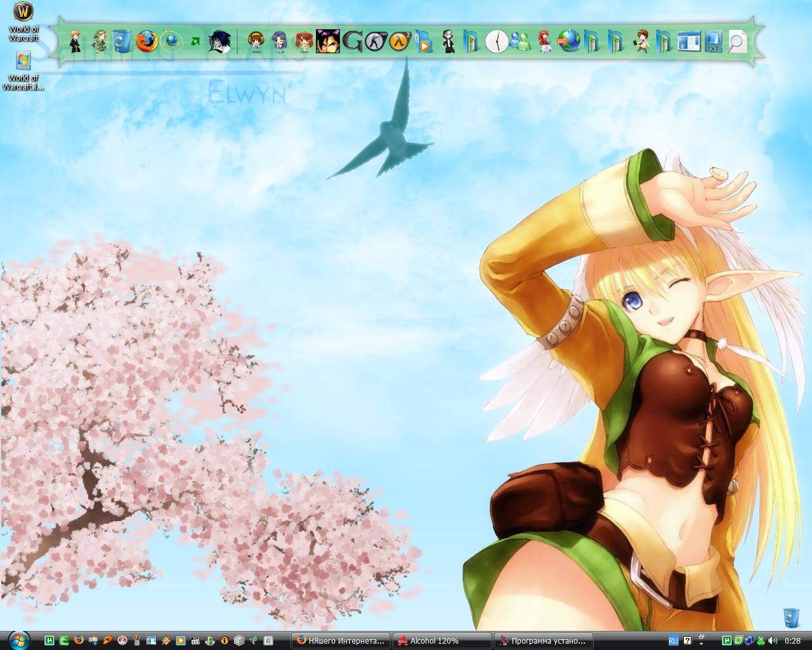Click the green-clad Link chibi dock icon

coord(100,41)
